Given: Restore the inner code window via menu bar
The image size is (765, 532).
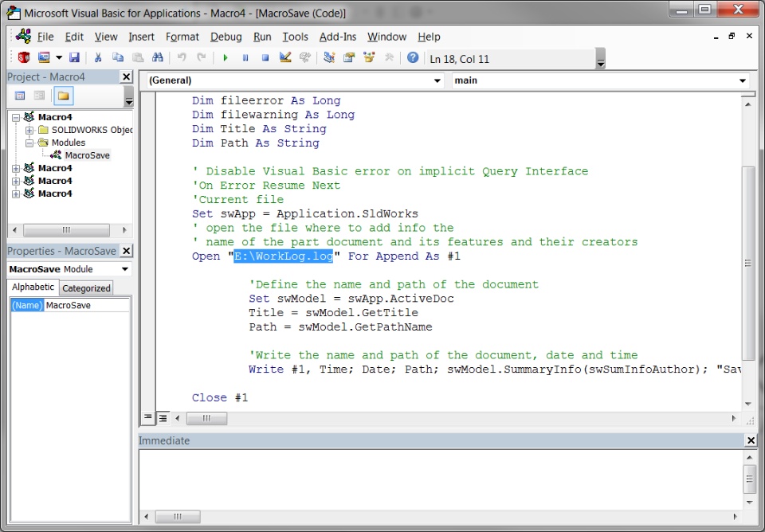Looking at the screenshot, I should (732, 36).
